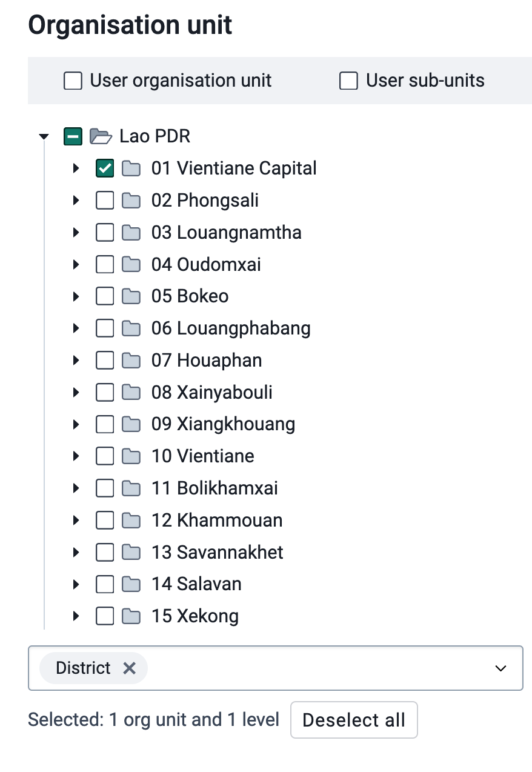The height and width of the screenshot is (772, 532).
Task: Enable the User organisation unit checkbox
Action: point(73,81)
